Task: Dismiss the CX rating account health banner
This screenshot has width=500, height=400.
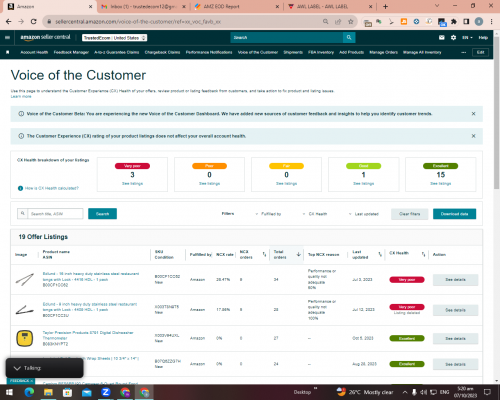Action: (473, 136)
